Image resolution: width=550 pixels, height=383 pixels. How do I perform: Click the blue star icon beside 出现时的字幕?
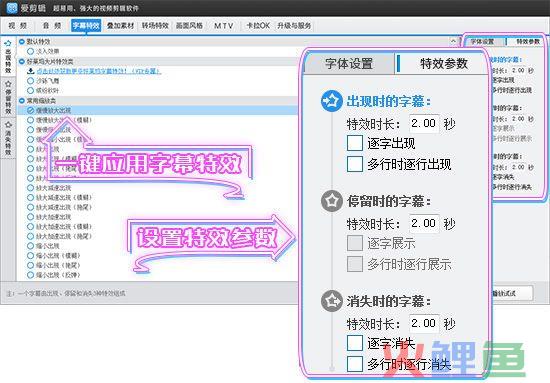[331, 101]
